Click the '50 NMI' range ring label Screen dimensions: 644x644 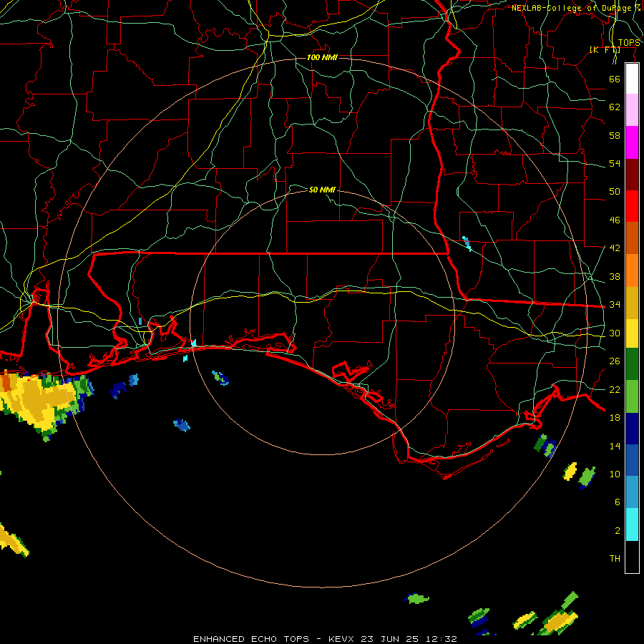[323, 190]
